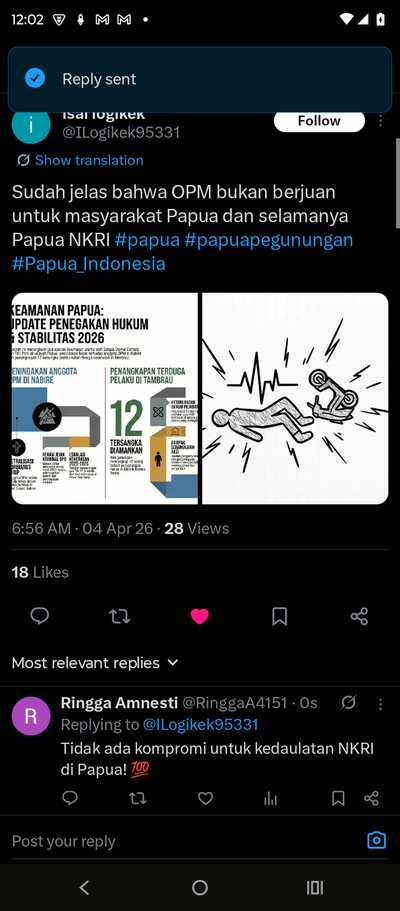400x911 pixels.
Task: Repost the main tweet using retweet icon
Action: point(120,616)
